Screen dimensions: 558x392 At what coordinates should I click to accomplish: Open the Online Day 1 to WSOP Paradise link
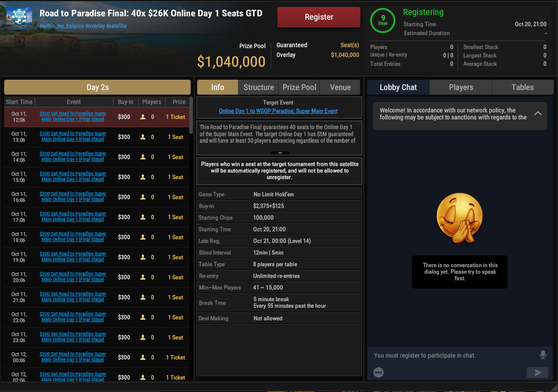pos(278,111)
